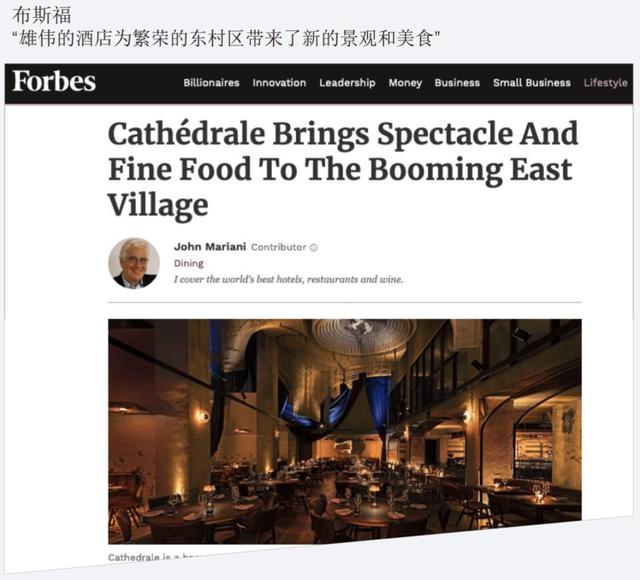640x580 pixels.
Task: Select Leadership in the navigation bar
Action: (x=347, y=83)
